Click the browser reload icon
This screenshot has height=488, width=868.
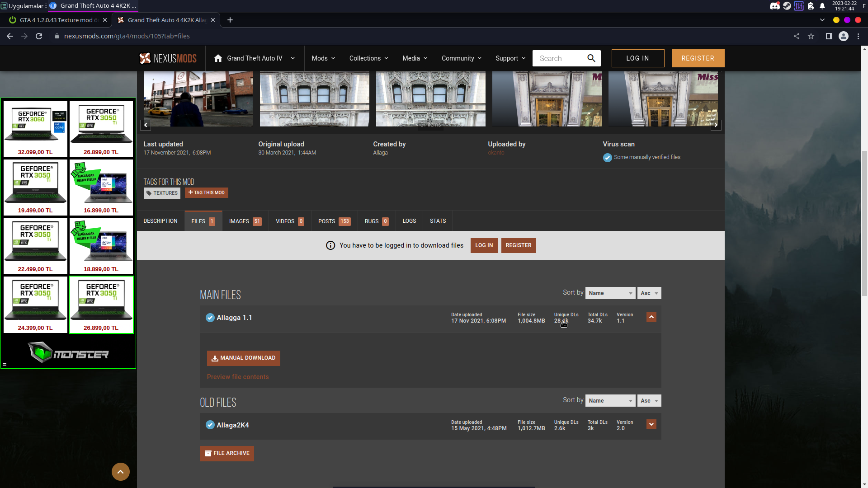point(39,36)
